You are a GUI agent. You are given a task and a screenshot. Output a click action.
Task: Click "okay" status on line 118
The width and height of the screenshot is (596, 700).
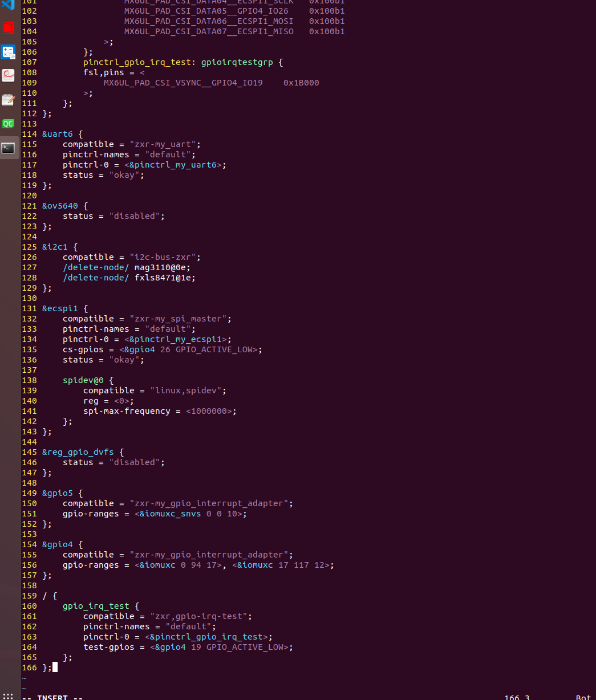coord(124,175)
